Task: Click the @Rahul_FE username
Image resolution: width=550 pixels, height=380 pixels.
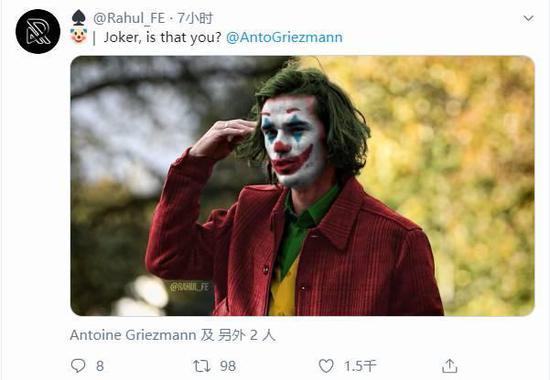Action: click(129, 18)
